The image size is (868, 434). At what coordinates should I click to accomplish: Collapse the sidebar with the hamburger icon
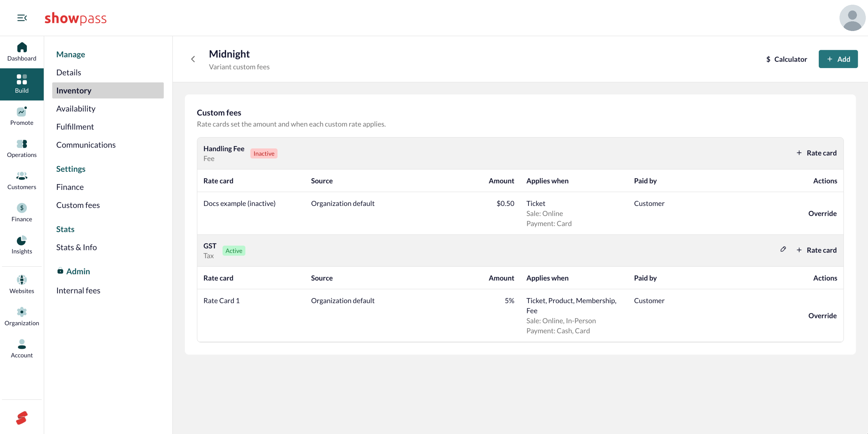coord(22,18)
